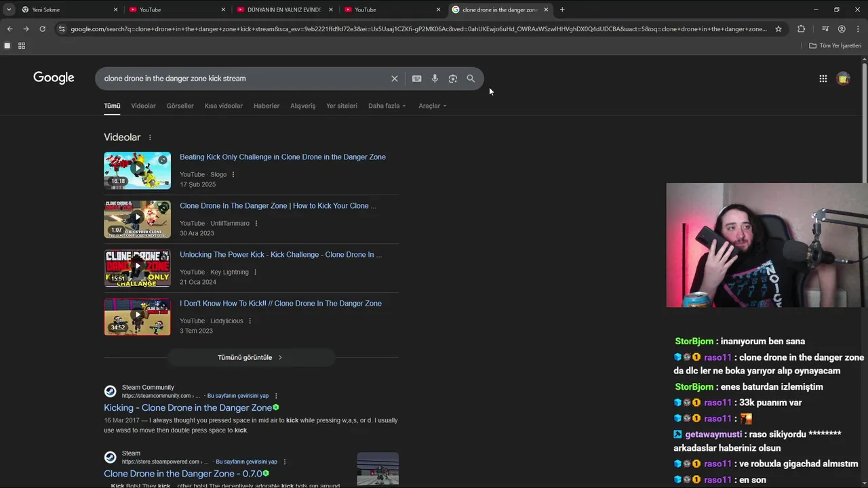Open more options for Liddylicious video
Image resolution: width=868 pixels, height=488 pixels.
click(x=250, y=321)
